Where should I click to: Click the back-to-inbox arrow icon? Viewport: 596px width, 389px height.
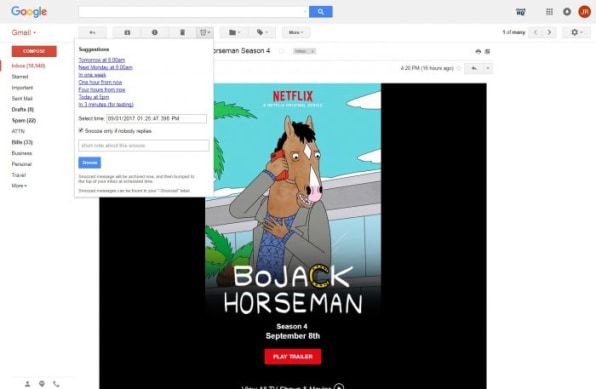click(x=92, y=32)
